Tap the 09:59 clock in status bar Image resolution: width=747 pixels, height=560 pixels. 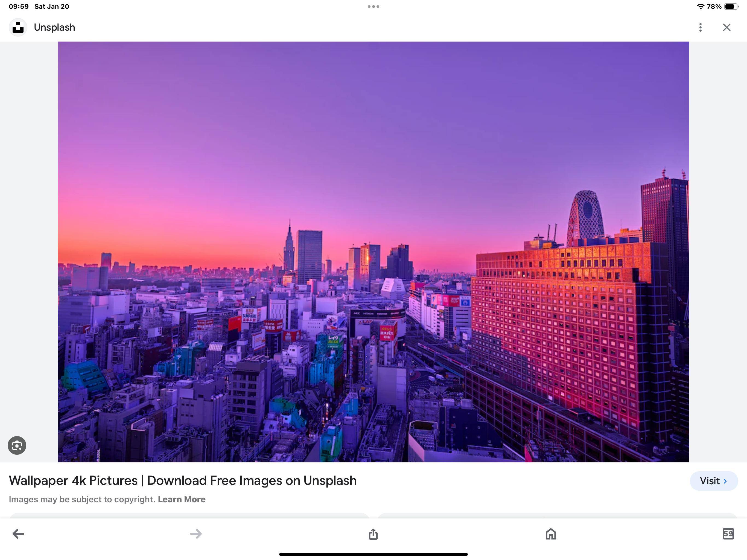[19, 6]
